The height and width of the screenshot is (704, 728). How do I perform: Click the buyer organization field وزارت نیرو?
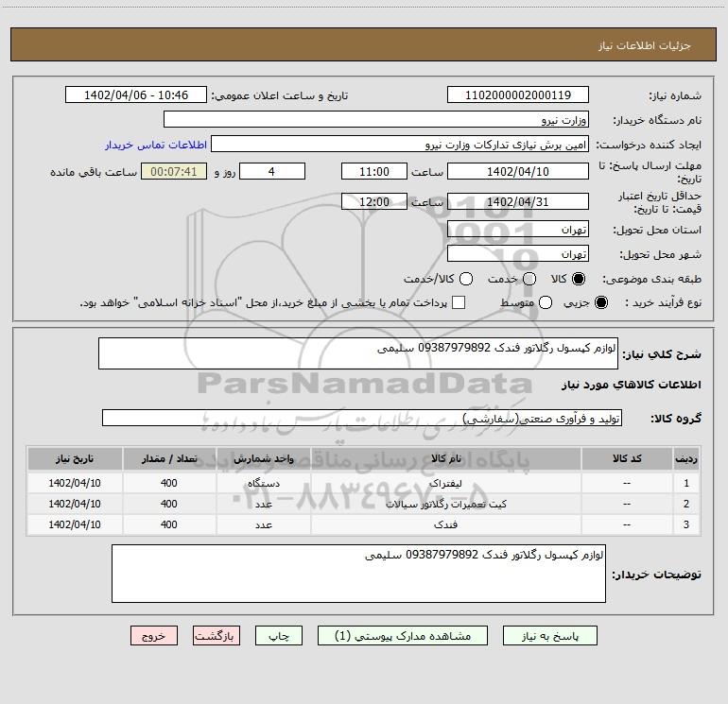(376, 120)
